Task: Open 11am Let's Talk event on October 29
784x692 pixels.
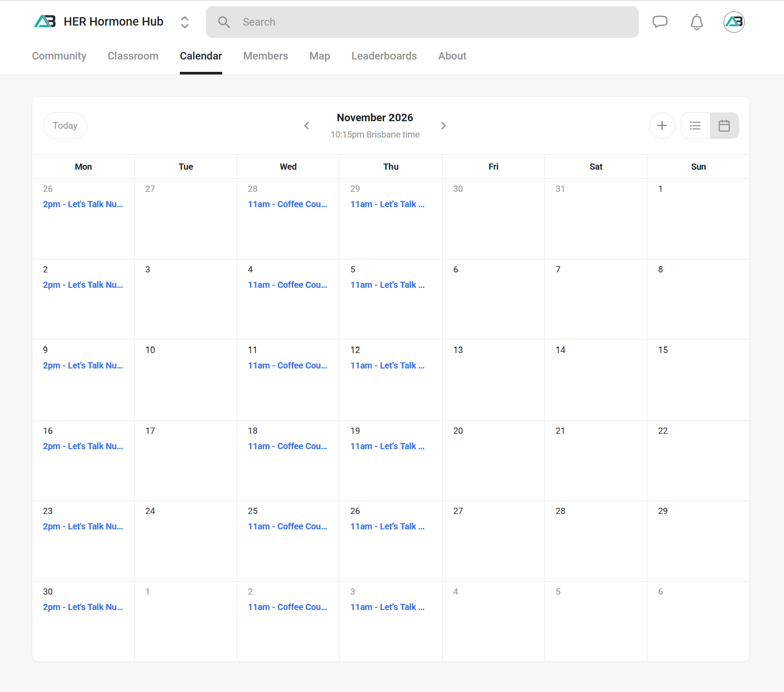Action: pyautogui.click(x=387, y=204)
